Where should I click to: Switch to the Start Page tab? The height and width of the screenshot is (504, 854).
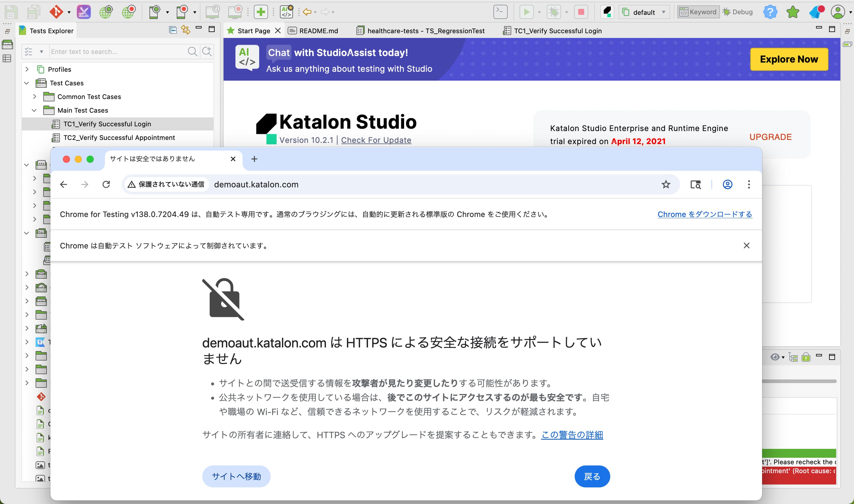[254, 31]
